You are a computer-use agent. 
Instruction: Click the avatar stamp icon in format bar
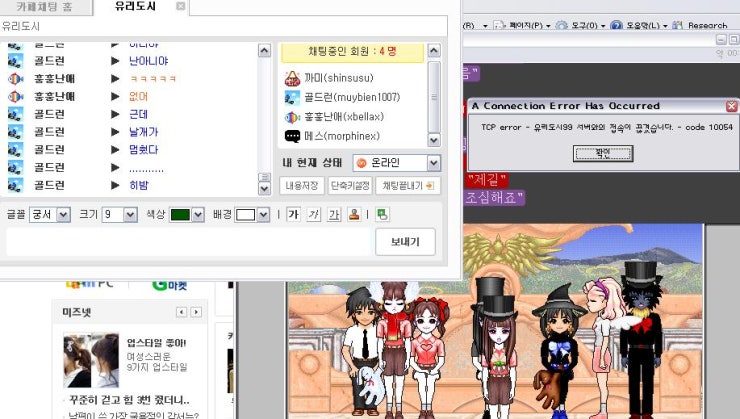pyautogui.click(x=354, y=215)
